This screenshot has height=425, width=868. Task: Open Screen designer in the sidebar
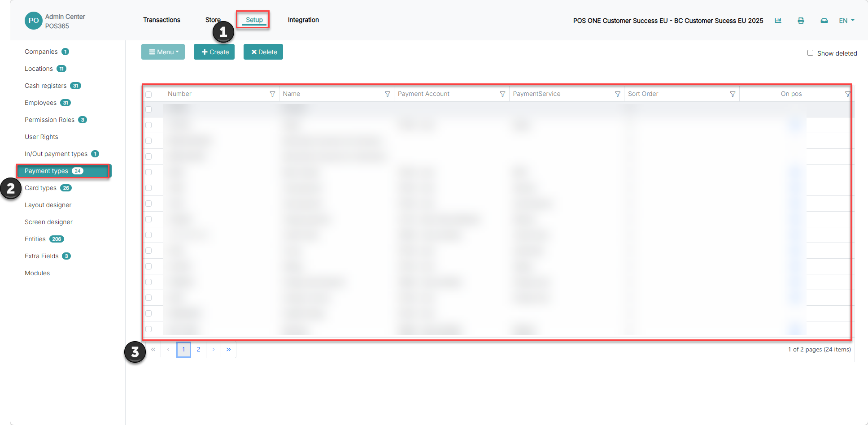48,222
